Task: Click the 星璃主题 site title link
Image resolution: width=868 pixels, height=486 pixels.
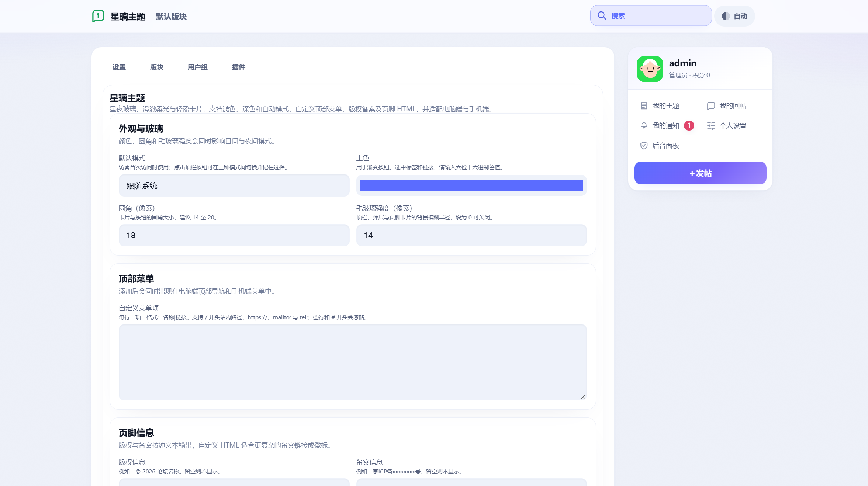Action: click(128, 17)
